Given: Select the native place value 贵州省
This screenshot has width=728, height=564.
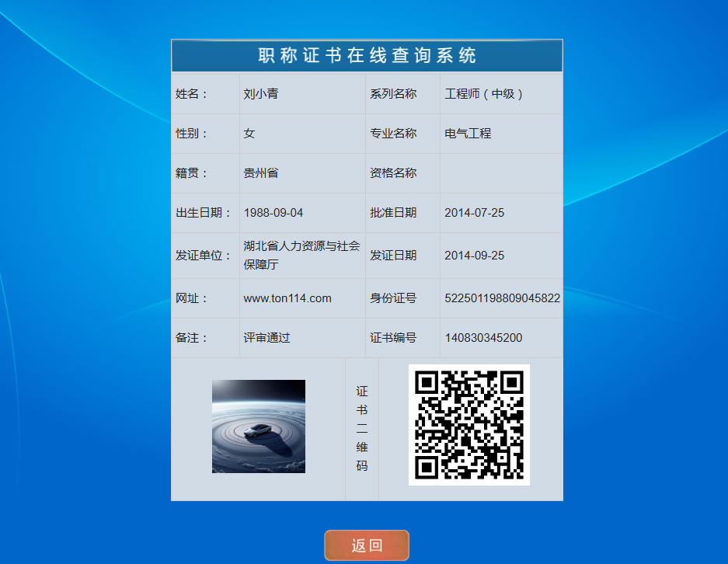Looking at the screenshot, I should click(261, 173).
